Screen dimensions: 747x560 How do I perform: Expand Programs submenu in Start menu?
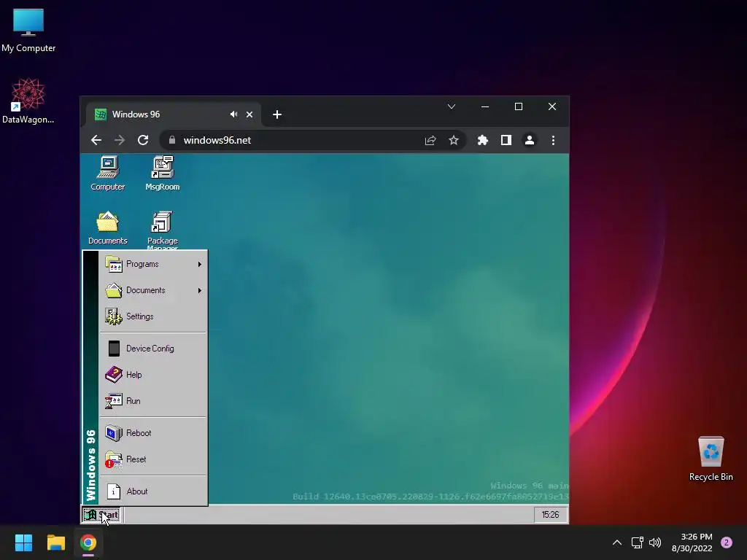coord(153,264)
